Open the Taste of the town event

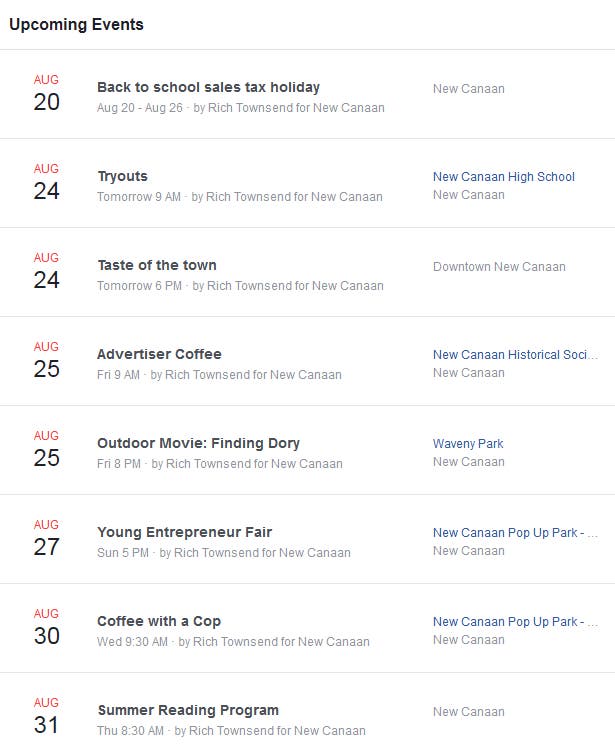pos(157,265)
